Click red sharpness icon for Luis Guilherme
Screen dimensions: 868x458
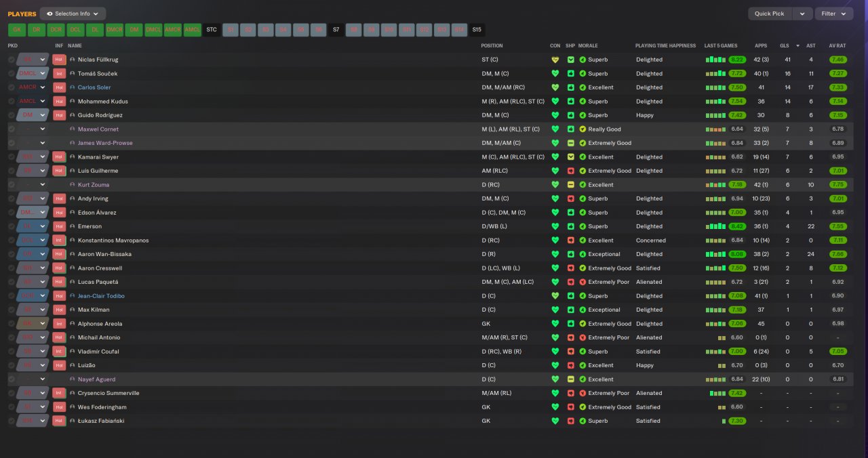point(571,171)
